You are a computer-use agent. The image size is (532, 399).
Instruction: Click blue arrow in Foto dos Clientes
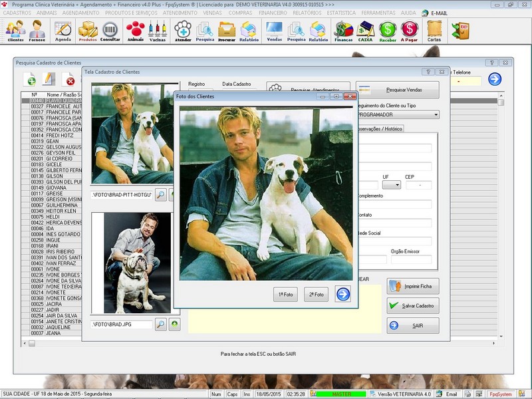[342, 294]
